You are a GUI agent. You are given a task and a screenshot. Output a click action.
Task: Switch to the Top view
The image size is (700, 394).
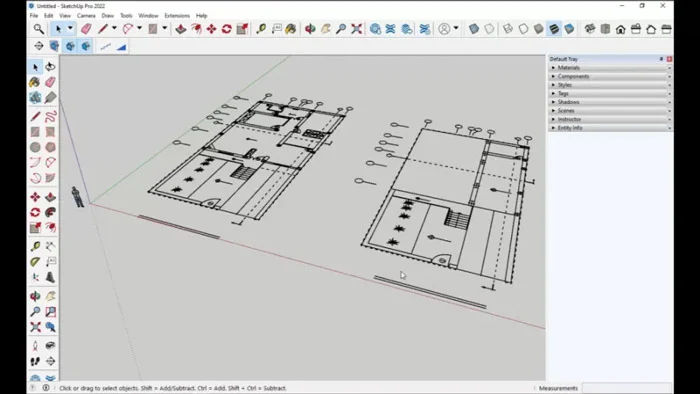coord(605,29)
